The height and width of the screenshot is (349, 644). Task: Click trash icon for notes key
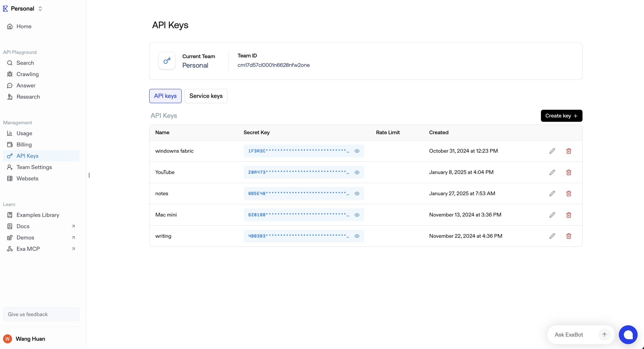[569, 194]
